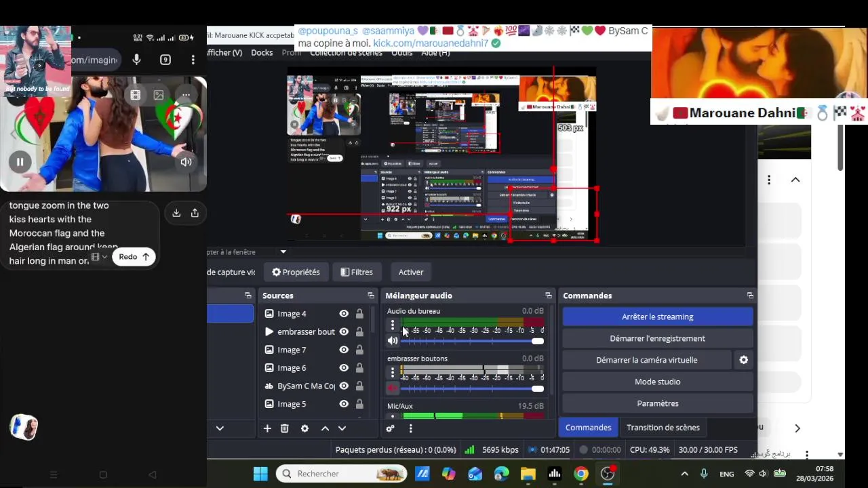868x488 pixels.
Task: Open the Docks menu
Action: tap(262, 53)
